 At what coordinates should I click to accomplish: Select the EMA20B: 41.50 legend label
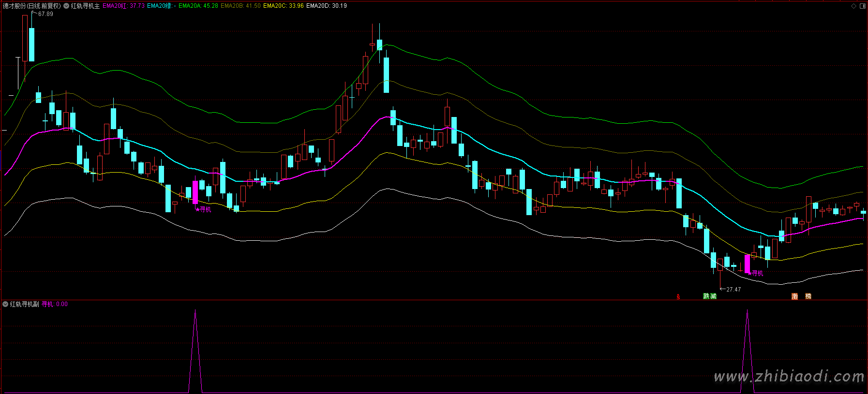pyautogui.click(x=240, y=6)
